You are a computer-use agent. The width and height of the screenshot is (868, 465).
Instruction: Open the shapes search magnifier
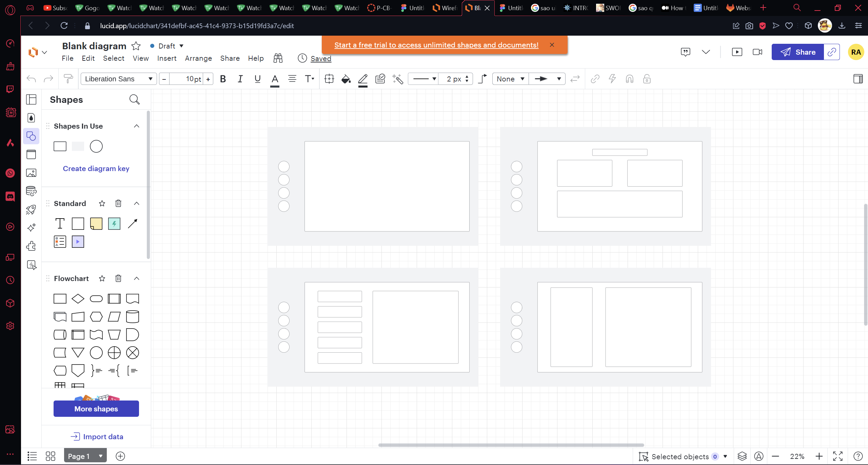tap(134, 99)
